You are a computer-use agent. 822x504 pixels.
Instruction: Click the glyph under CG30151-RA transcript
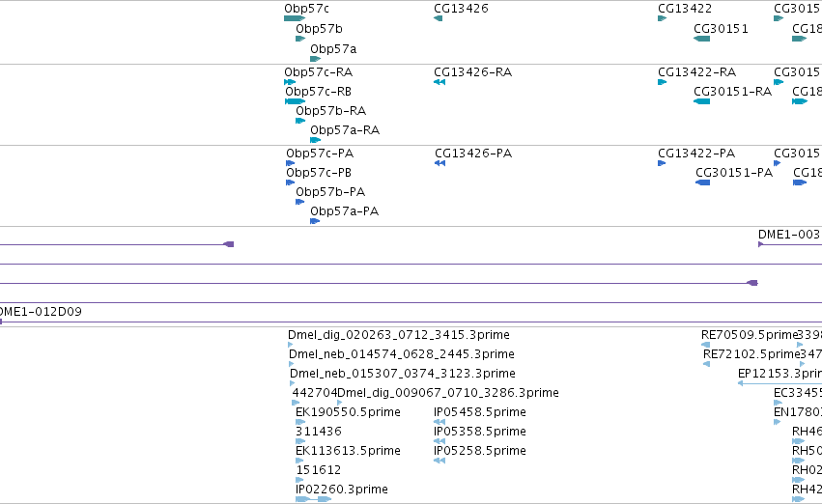coord(702,101)
